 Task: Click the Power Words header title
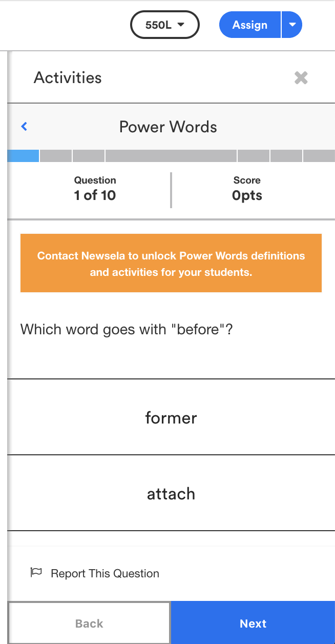(x=168, y=127)
